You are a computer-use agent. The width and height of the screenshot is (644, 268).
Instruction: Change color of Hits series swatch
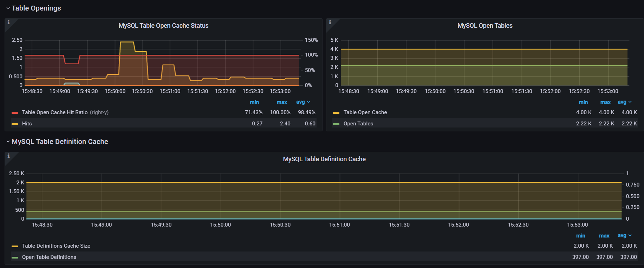click(15, 124)
